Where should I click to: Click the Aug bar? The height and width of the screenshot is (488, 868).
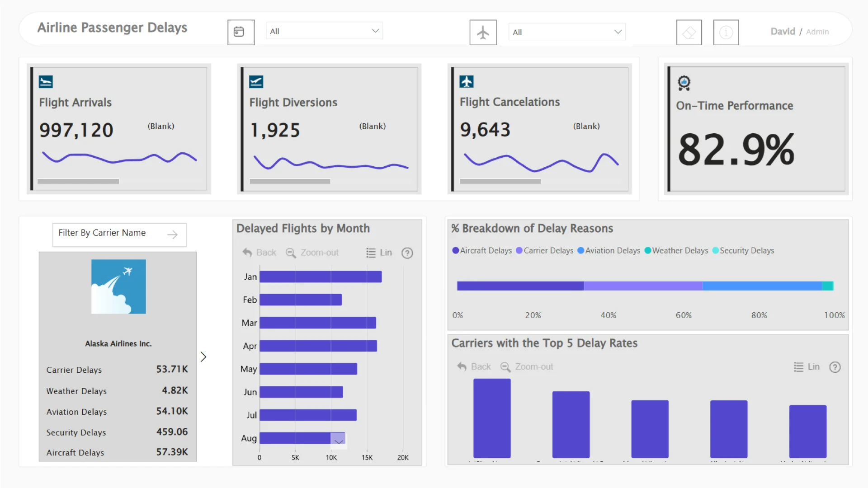pos(295,438)
